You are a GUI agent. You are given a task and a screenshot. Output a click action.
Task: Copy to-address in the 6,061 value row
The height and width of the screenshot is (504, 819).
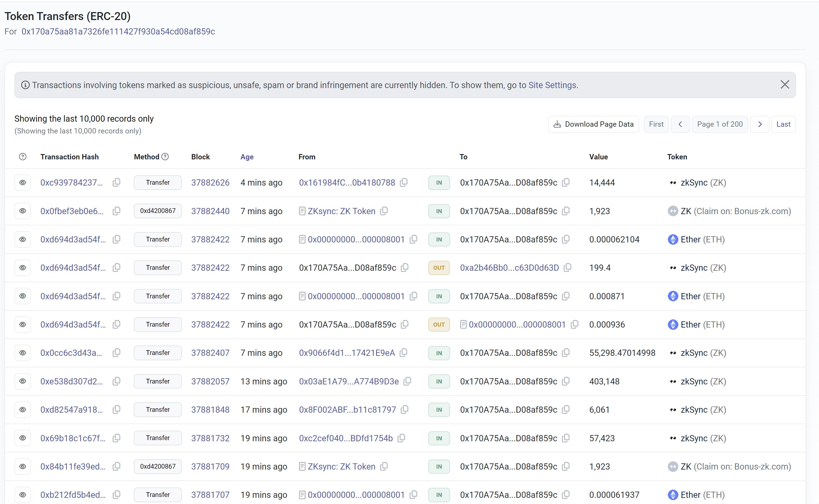[566, 409]
